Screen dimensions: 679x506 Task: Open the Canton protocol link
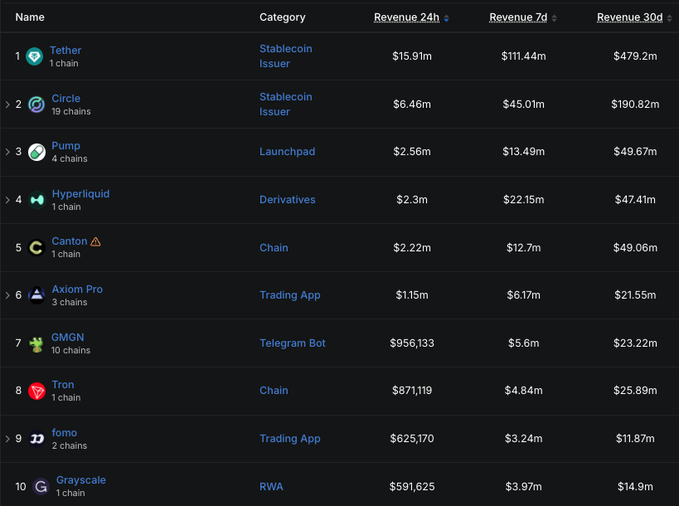[x=69, y=241]
